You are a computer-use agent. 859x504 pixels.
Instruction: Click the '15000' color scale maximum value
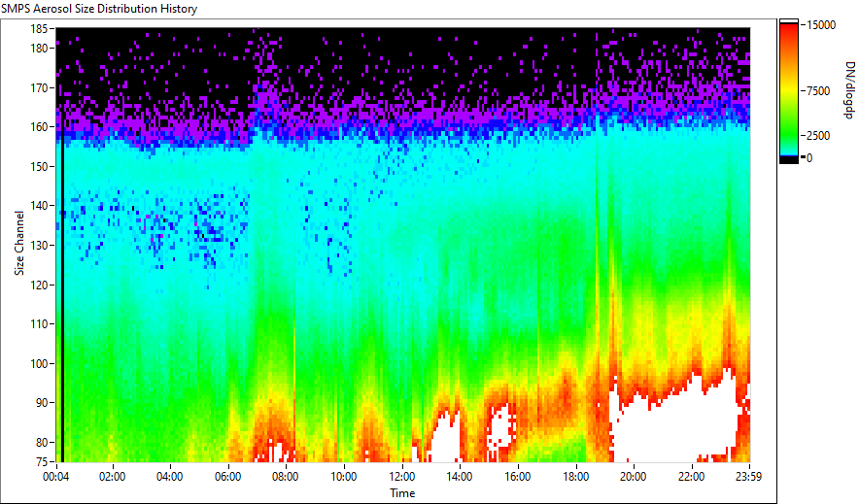tap(822, 25)
